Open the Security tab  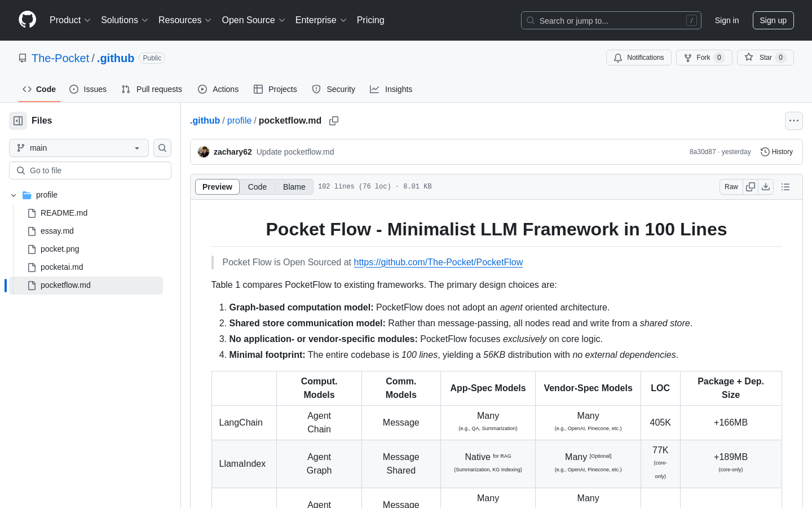(x=334, y=89)
